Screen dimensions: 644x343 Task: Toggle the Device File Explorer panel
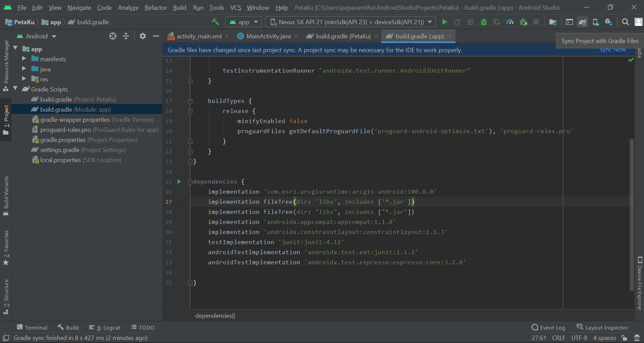[640, 283]
